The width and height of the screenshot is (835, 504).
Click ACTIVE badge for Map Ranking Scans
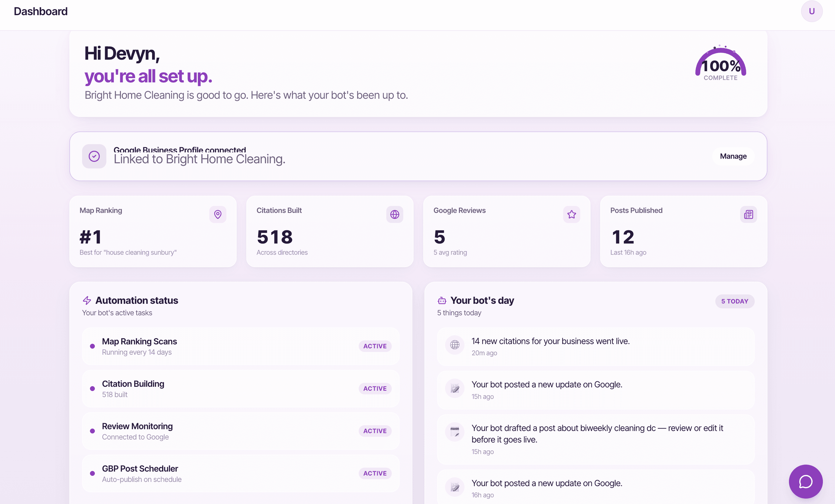(x=375, y=346)
